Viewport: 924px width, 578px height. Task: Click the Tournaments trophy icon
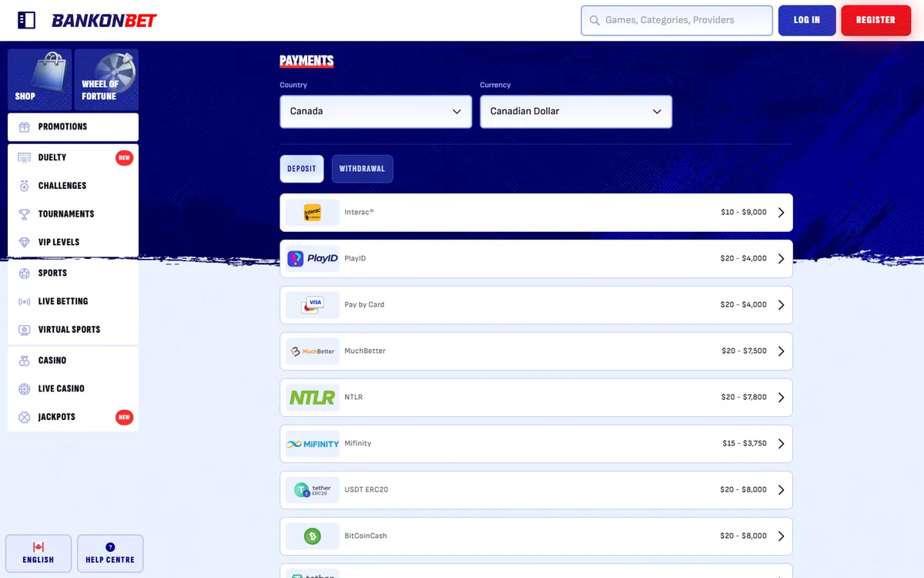pyautogui.click(x=24, y=214)
